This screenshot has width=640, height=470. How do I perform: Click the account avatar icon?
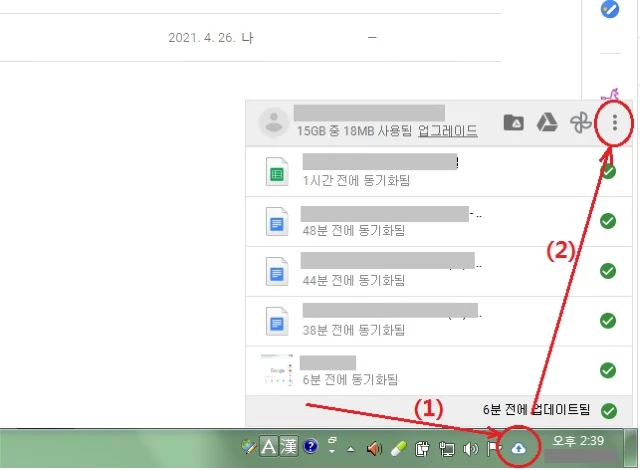click(x=274, y=122)
